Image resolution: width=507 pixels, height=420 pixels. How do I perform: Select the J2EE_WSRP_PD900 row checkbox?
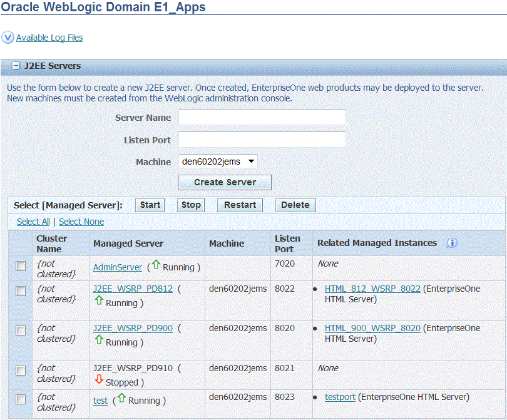[21, 330]
